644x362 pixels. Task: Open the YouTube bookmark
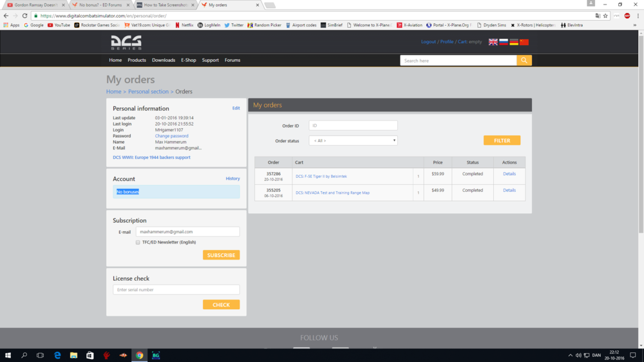[x=59, y=25]
